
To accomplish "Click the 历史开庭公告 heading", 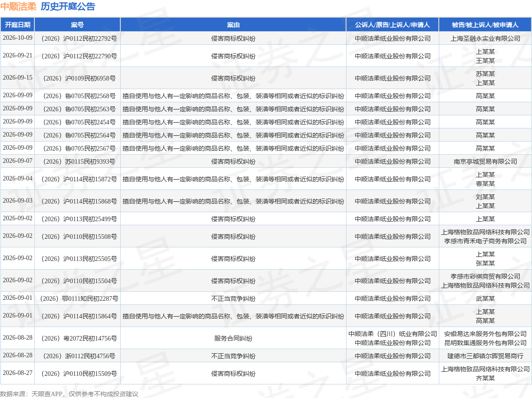I will coord(68,7).
